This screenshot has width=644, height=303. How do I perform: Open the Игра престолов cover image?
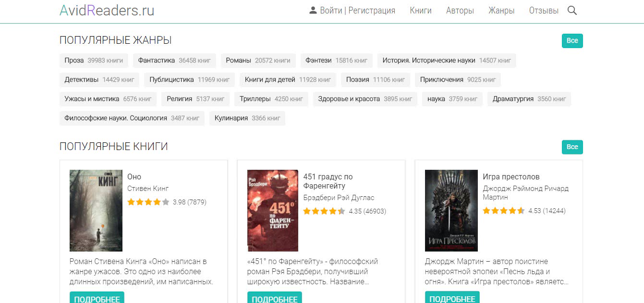(451, 210)
